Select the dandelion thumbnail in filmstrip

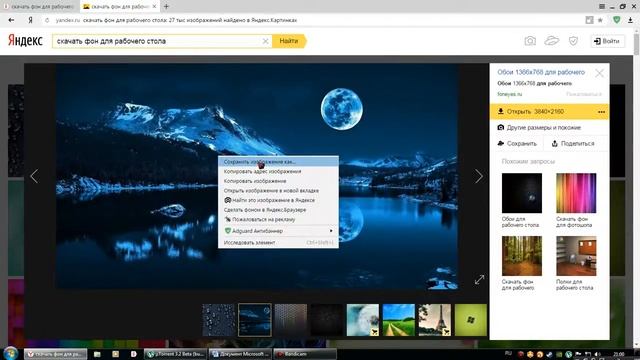click(362, 320)
